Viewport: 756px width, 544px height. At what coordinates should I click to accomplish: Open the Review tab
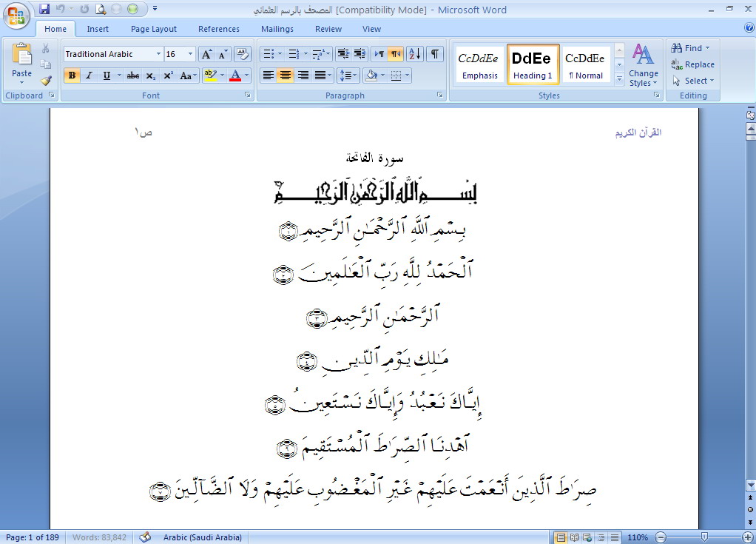pyautogui.click(x=328, y=29)
